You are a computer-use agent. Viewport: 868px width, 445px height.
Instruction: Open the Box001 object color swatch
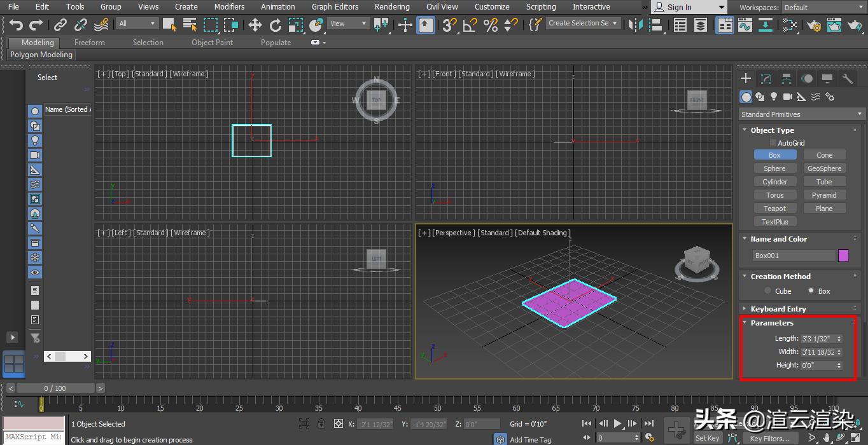[x=843, y=255]
